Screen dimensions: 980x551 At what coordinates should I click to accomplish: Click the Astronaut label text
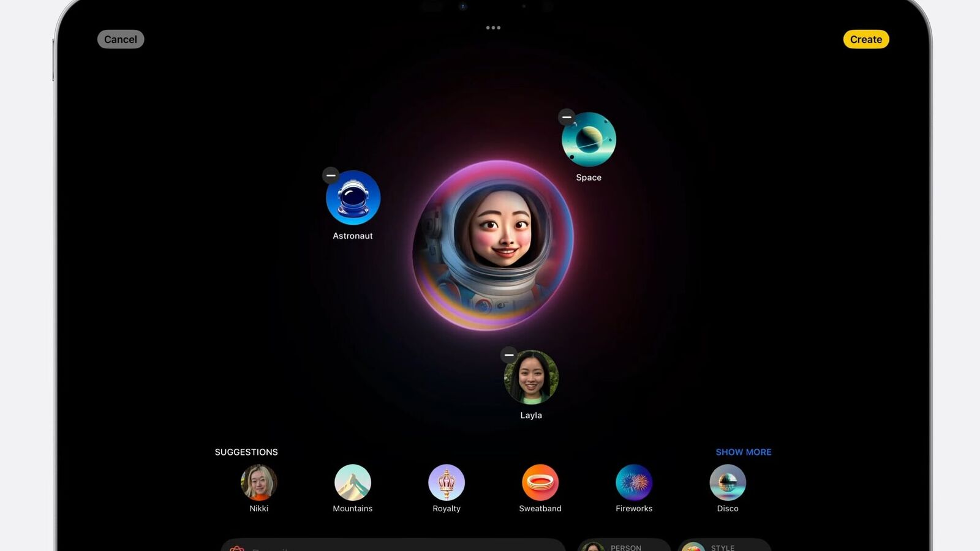353,236
